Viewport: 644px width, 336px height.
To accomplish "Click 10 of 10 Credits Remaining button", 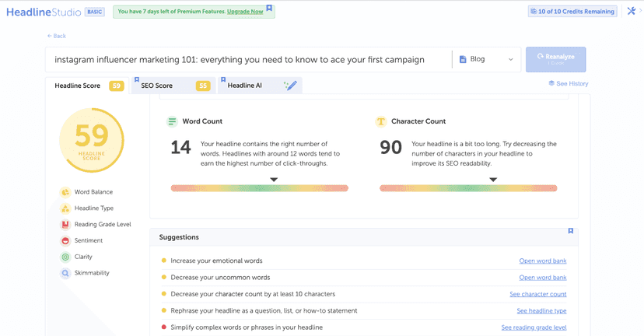I will pos(572,12).
